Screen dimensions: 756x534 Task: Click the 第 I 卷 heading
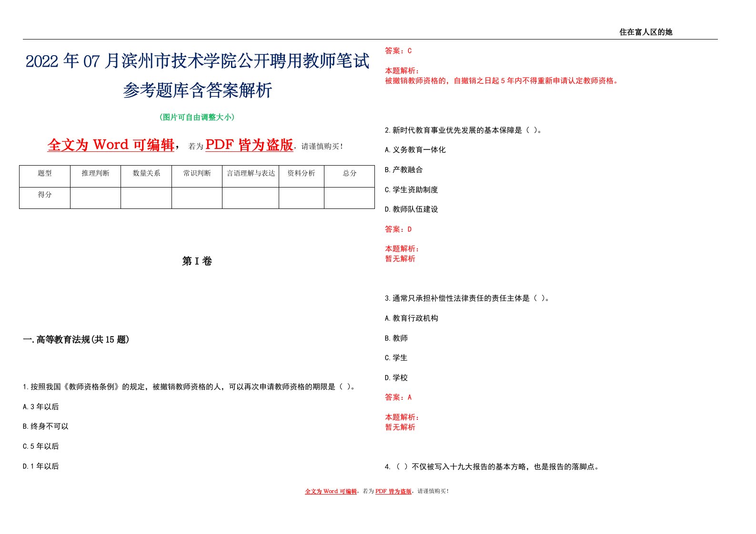pos(197,261)
